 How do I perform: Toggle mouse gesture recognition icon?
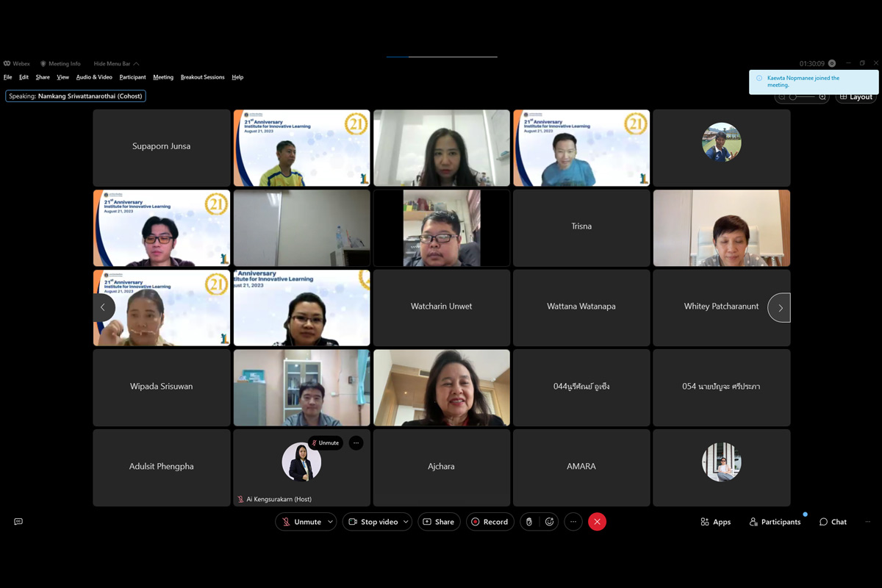528,522
